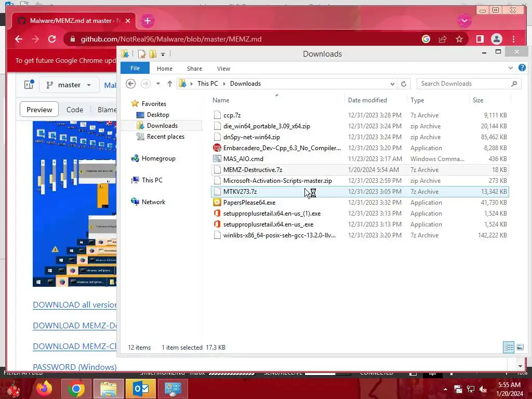Image resolution: width=532 pixels, height=399 pixels.
Task: Open address bar history dropdown
Action: 392,84
